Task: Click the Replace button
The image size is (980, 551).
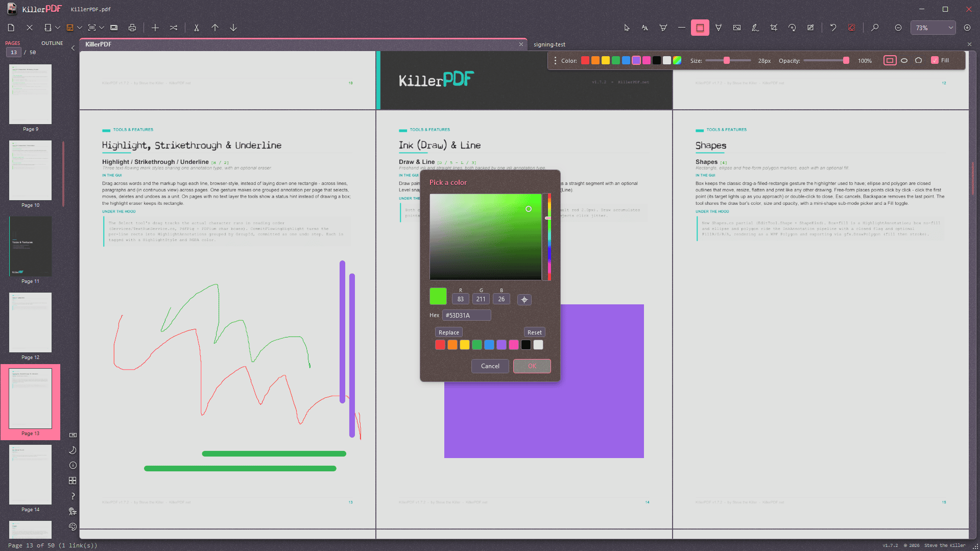Action: [x=449, y=332]
